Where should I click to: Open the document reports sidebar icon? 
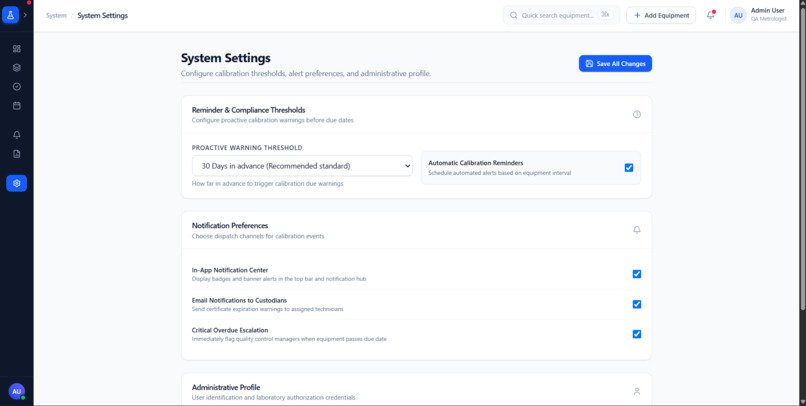click(x=16, y=154)
